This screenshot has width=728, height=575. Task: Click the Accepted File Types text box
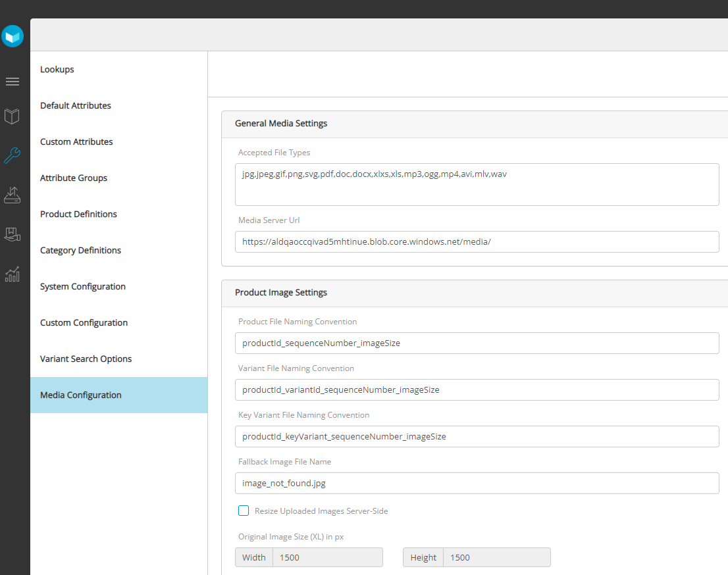click(x=477, y=184)
